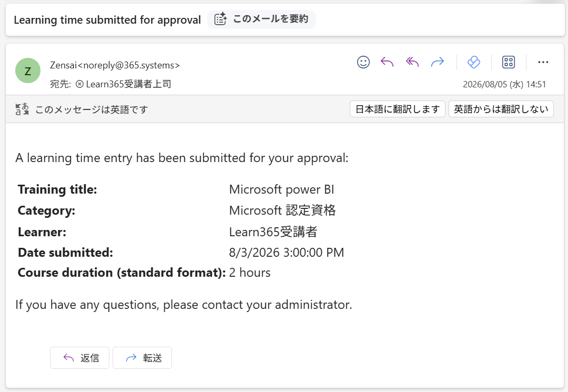568x392 pixels.
Task: Open recipient Learn365受講者上司 contact card
Action: [x=128, y=84]
